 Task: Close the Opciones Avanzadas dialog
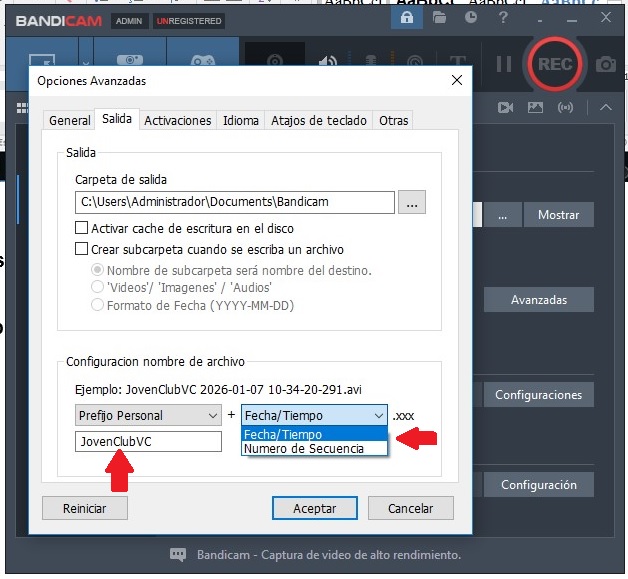(457, 80)
